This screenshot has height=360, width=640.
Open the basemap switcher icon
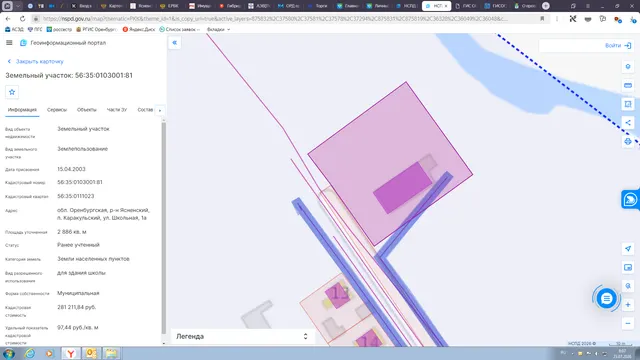(628, 267)
